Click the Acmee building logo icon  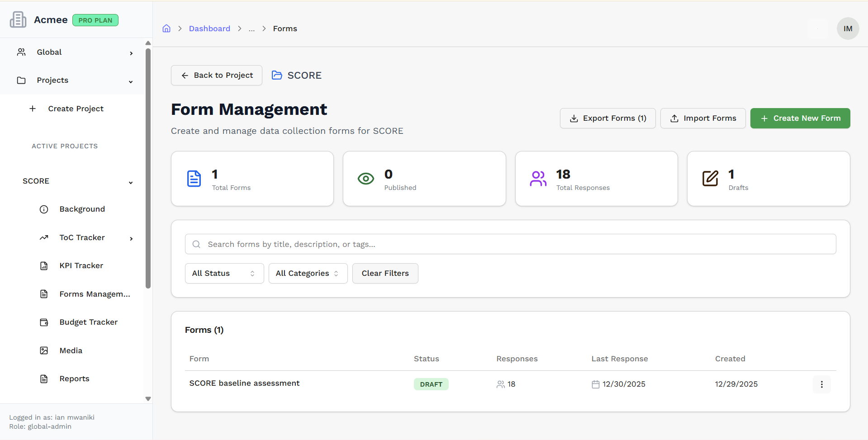pyautogui.click(x=18, y=20)
